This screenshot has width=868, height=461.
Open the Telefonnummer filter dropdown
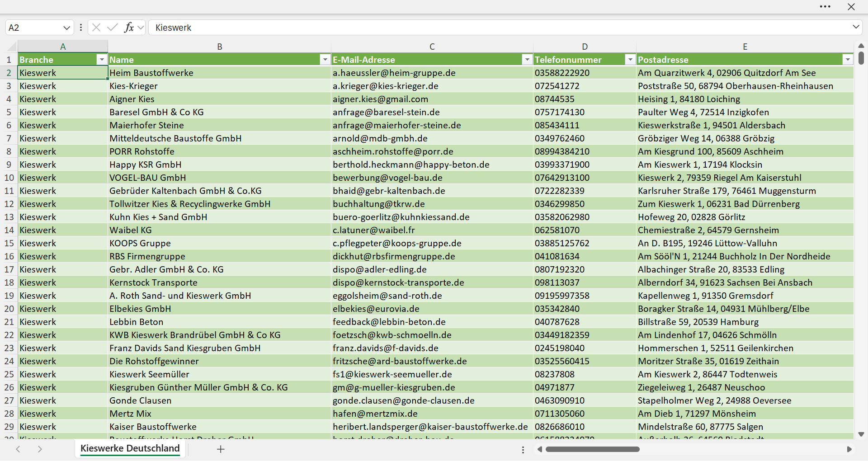(630, 60)
